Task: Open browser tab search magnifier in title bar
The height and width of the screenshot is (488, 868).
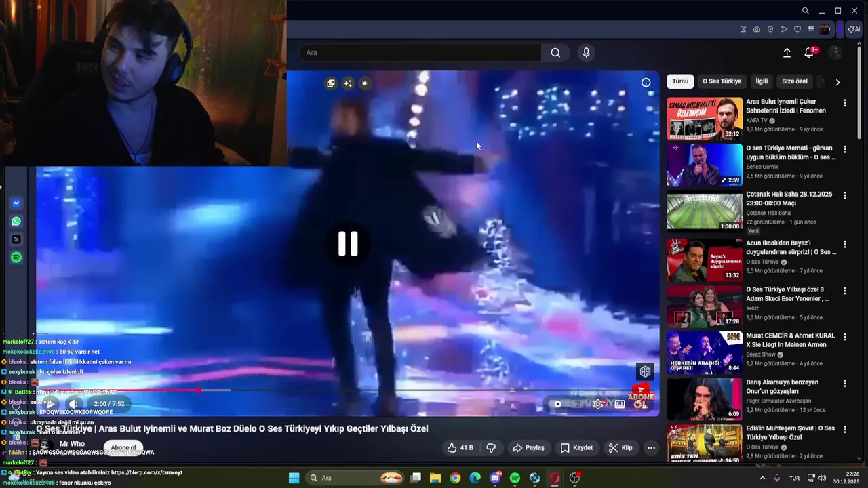Action: coord(805,11)
